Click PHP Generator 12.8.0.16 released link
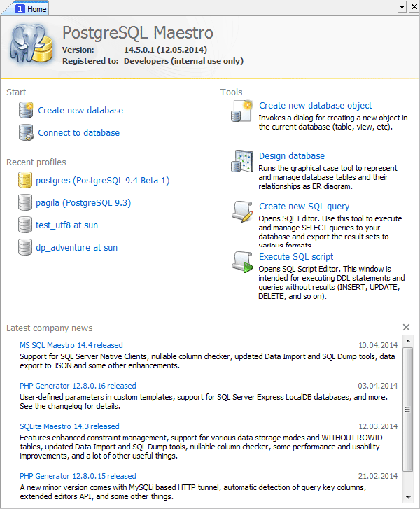420x509 pixels. click(78, 386)
